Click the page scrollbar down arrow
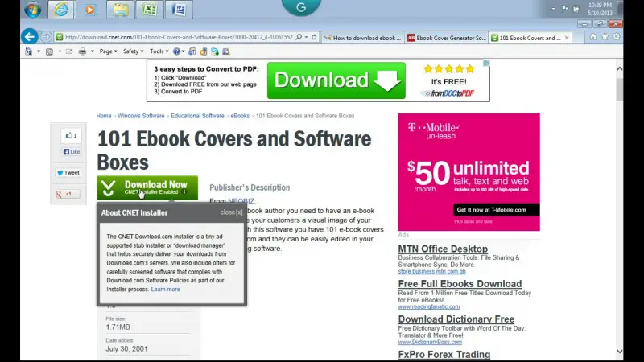644x362 pixels. [x=619, y=352]
